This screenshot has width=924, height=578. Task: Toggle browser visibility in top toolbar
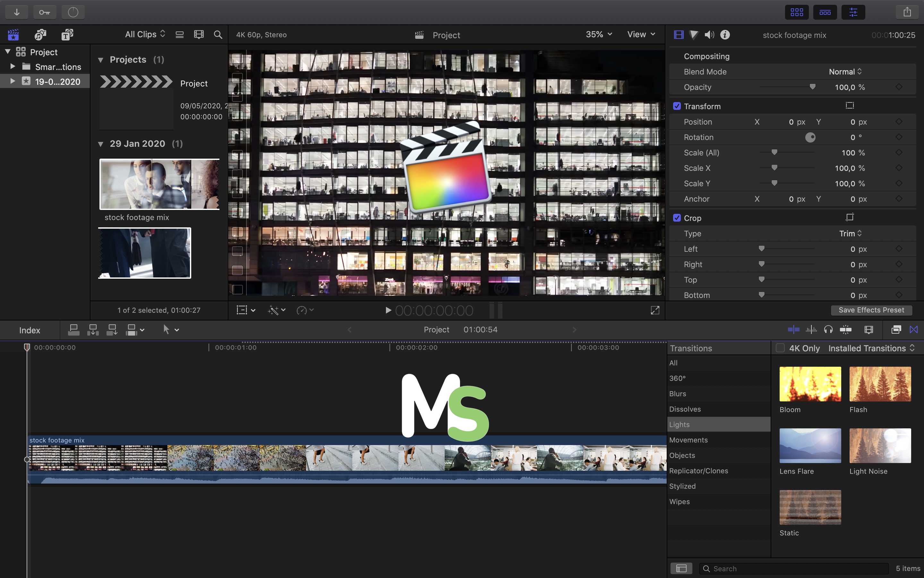797,12
